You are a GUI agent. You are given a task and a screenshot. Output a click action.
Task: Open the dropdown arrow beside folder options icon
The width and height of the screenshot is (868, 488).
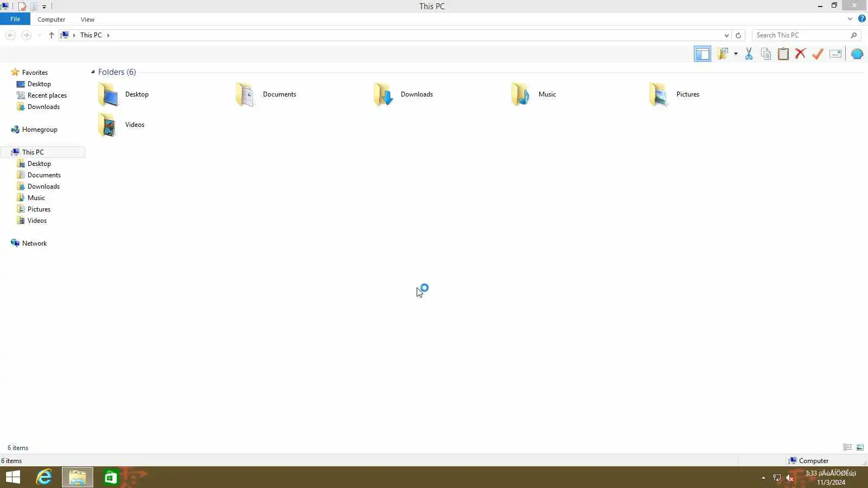(x=736, y=54)
